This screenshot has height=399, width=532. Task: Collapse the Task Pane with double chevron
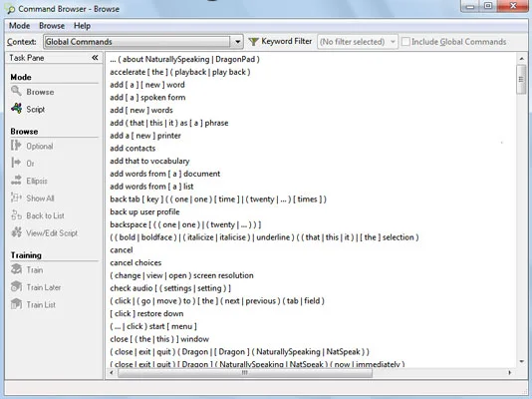click(x=95, y=58)
